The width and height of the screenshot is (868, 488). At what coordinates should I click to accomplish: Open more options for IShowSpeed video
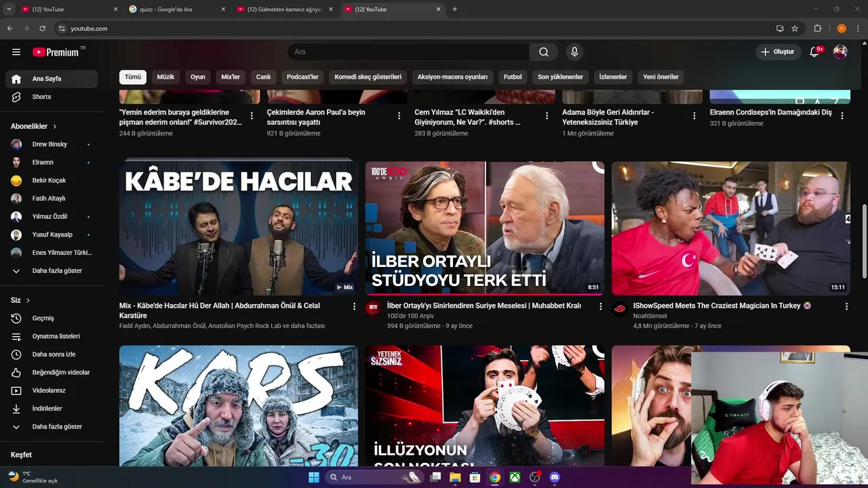[846, 306]
